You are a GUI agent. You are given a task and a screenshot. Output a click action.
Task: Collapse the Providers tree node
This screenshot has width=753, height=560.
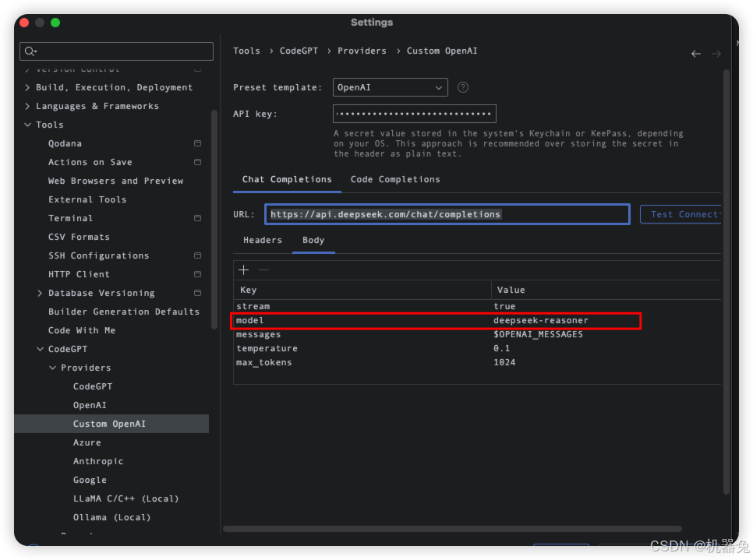point(52,368)
